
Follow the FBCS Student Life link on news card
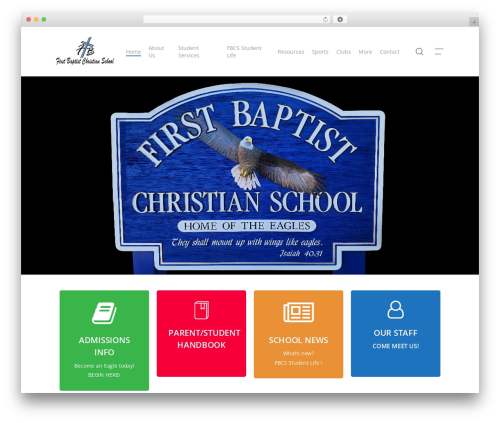click(298, 363)
